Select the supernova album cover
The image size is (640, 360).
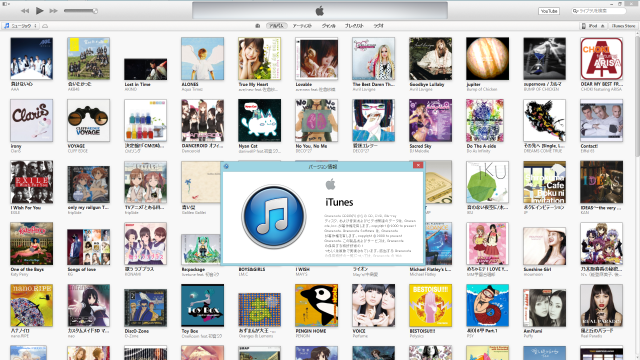point(544,58)
